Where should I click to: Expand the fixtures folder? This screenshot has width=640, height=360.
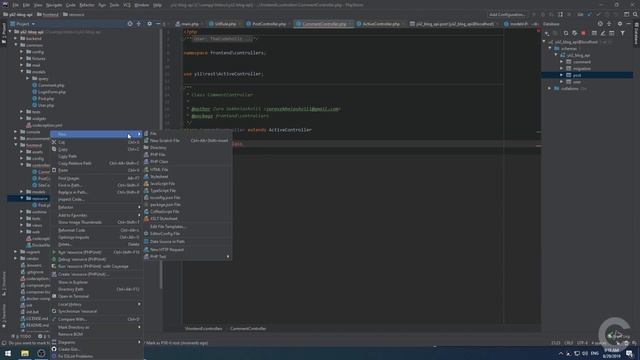pos(22,58)
